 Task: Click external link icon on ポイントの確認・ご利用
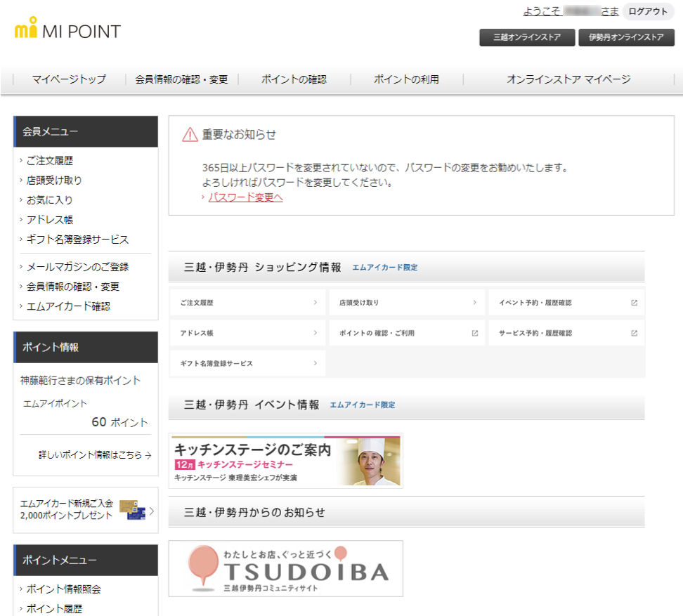475,333
